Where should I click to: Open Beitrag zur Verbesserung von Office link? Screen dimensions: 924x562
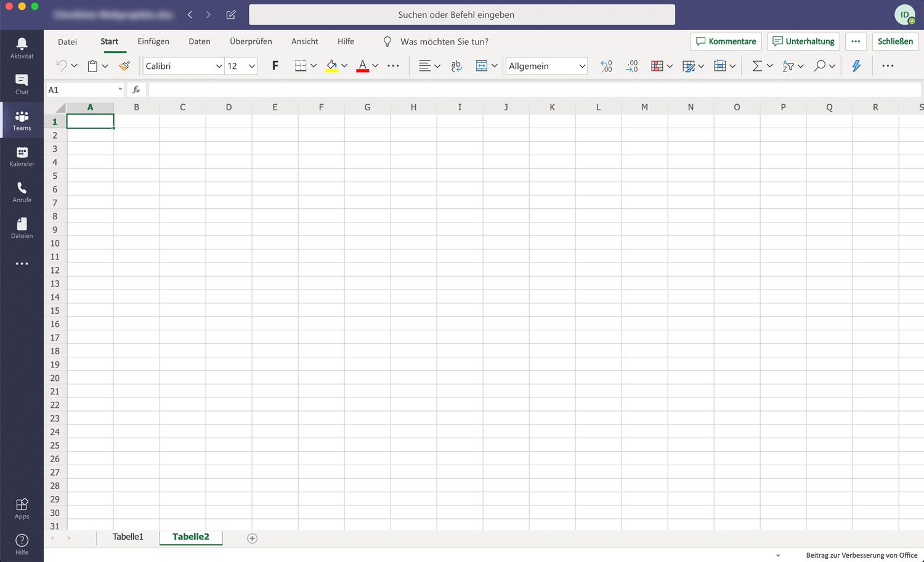[862, 555]
